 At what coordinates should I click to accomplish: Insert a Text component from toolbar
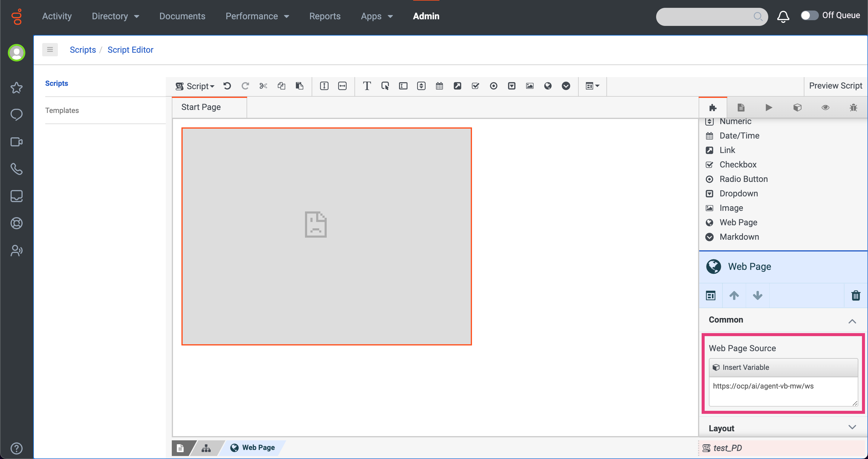tap(366, 86)
